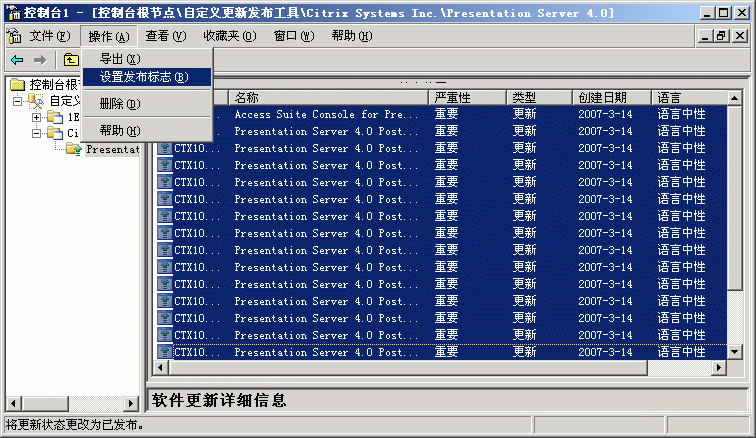Click the tree pane's horizontal scroll right arrow
The image size is (756, 438).
(x=130, y=402)
